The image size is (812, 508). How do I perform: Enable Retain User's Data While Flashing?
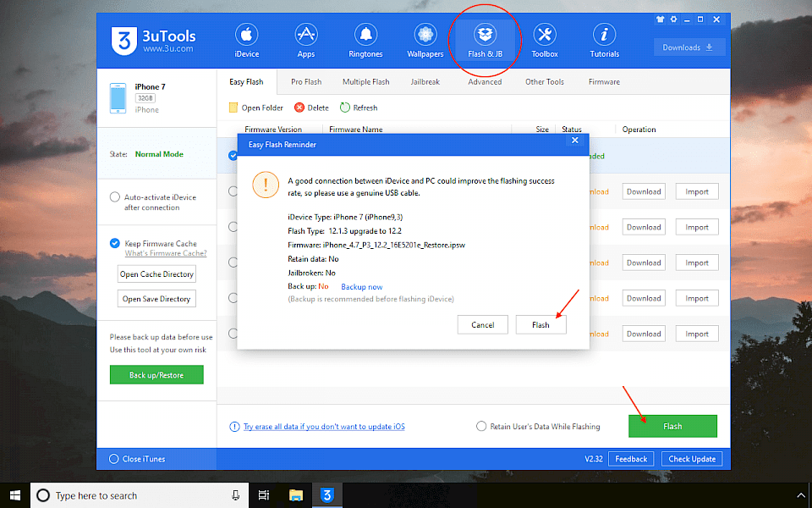coord(481,426)
